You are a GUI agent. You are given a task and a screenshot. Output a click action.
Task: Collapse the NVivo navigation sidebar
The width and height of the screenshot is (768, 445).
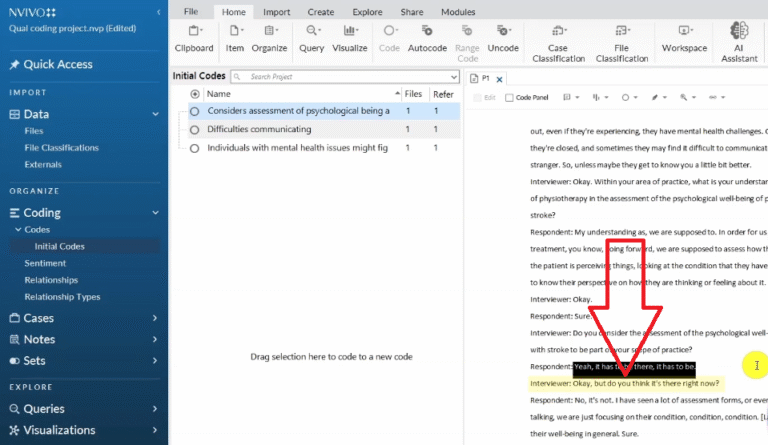[158, 12]
